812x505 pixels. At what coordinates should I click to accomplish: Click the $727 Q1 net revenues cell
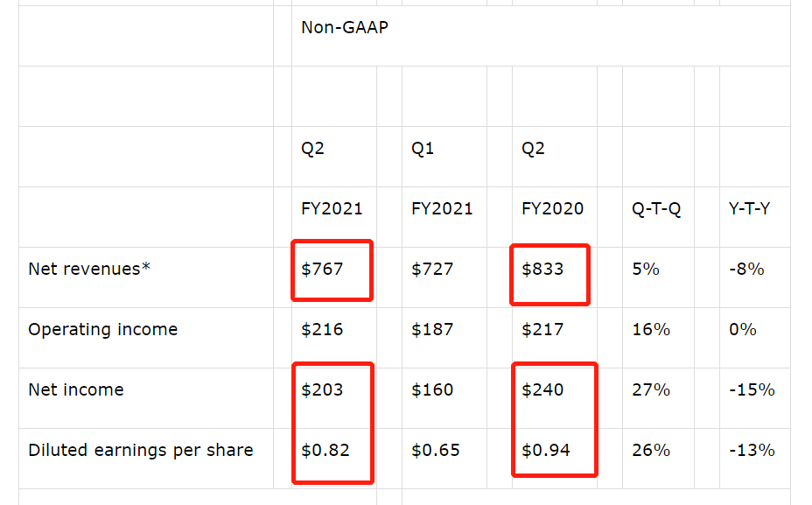click(432, 270)
